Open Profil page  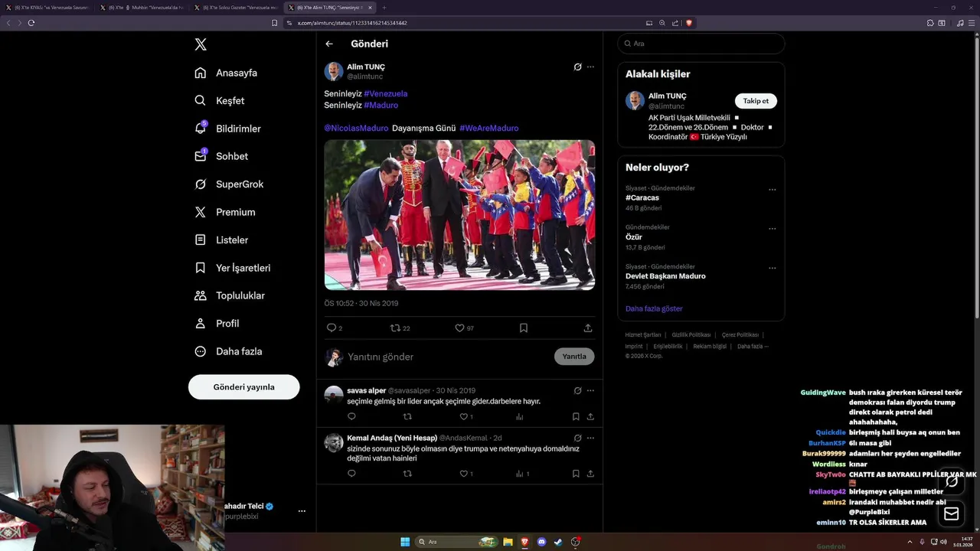point(217,323)
